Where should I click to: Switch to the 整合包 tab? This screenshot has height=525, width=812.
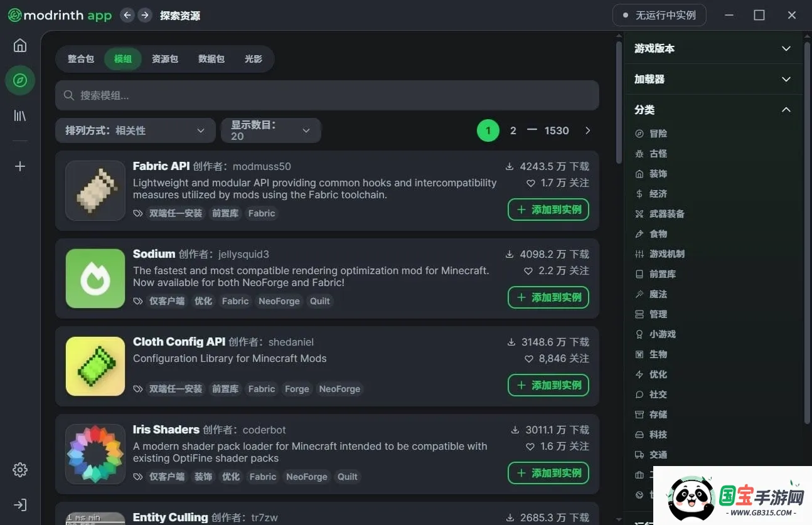[x=81, y=59]
